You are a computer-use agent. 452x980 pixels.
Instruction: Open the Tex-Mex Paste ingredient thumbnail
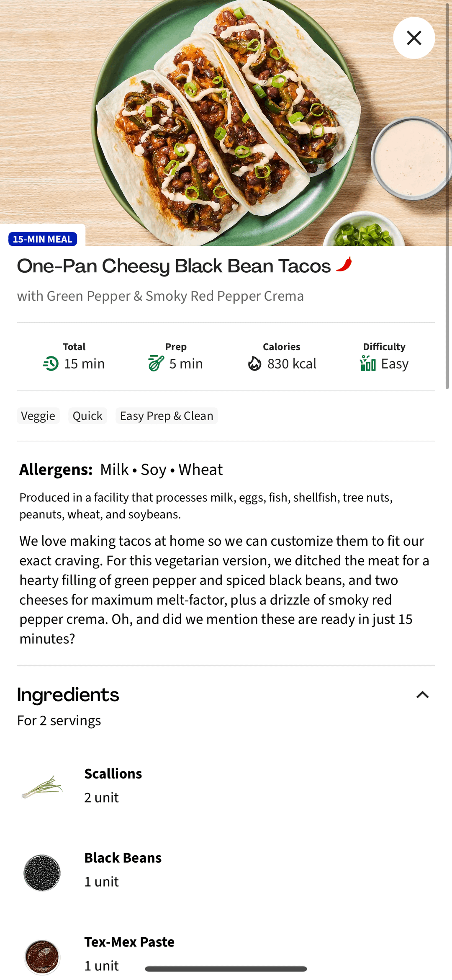(42, 957)
